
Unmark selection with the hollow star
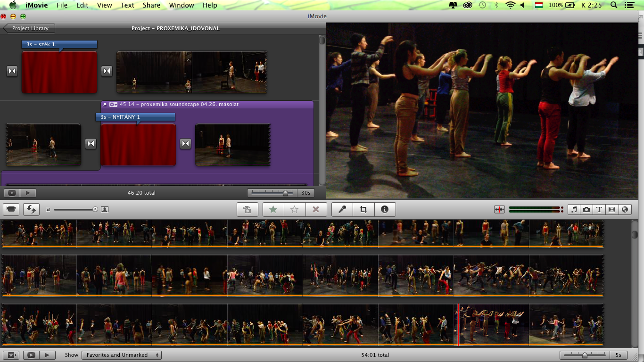tap(295, 209)
